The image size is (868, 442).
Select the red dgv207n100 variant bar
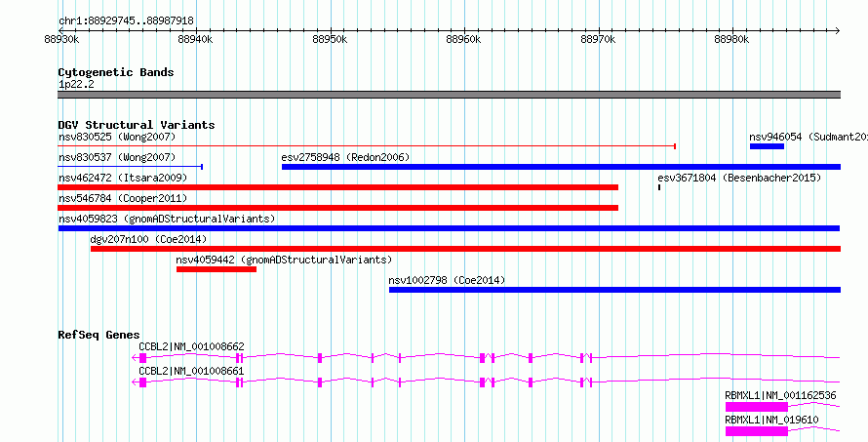(465, 249)
